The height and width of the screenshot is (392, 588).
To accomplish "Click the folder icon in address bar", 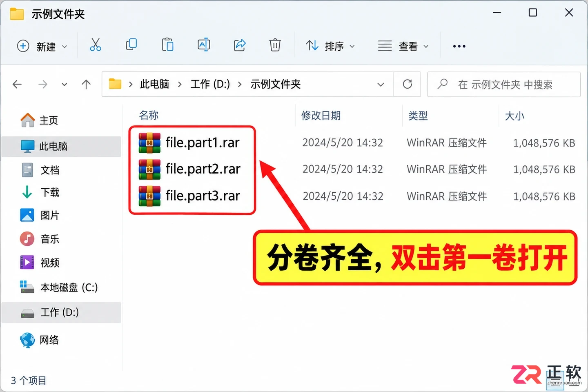I will [x=115, y=84].
